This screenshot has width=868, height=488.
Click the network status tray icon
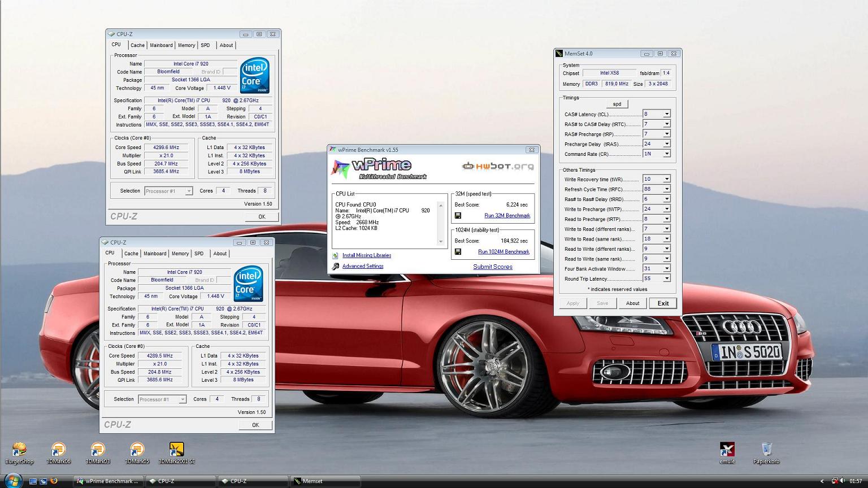(835, 481)
